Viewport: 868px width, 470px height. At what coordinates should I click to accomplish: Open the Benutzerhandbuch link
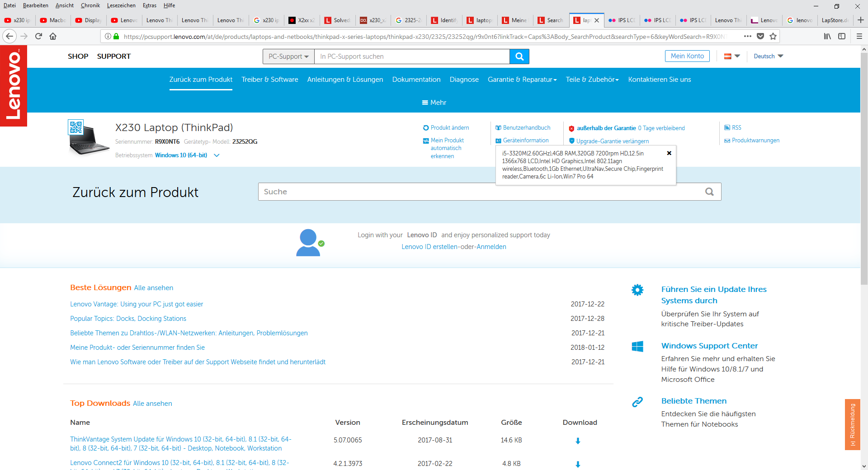(x=527, y=128)
